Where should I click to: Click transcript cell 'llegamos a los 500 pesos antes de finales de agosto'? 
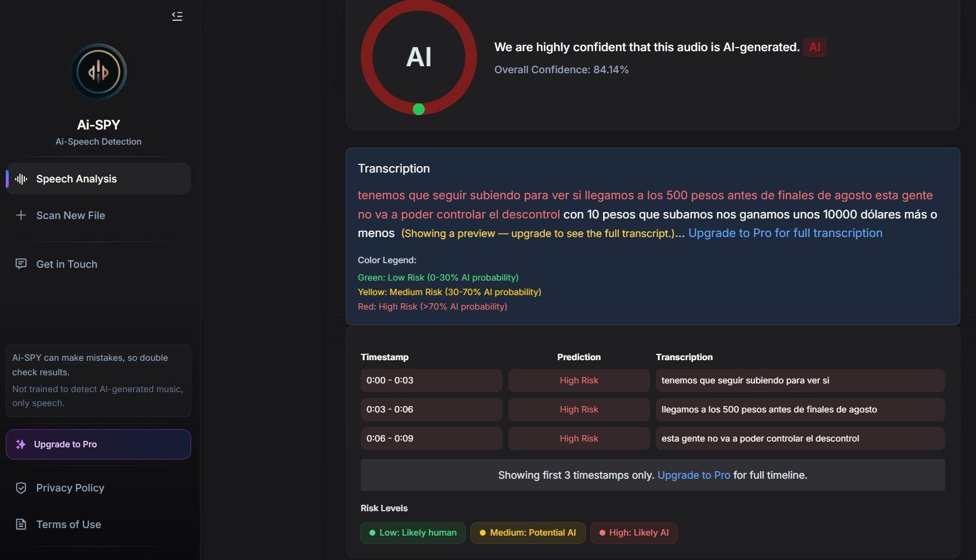tap(801, 410)
